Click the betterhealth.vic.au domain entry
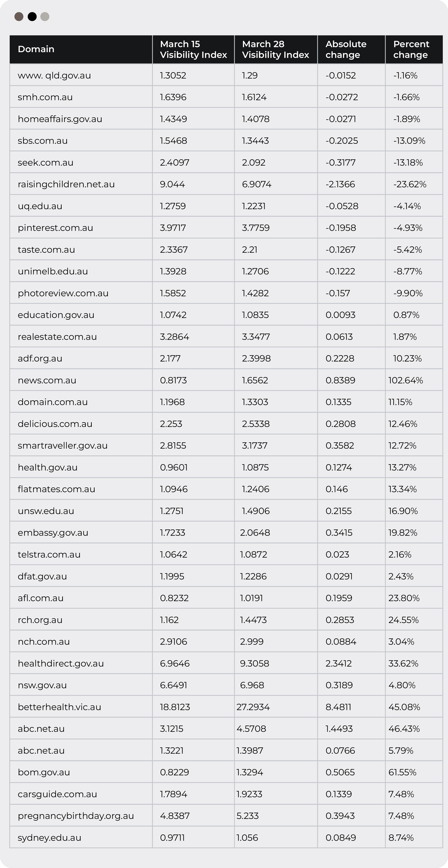The height and width of the screenshot is (868, 448). pos(59,707)
